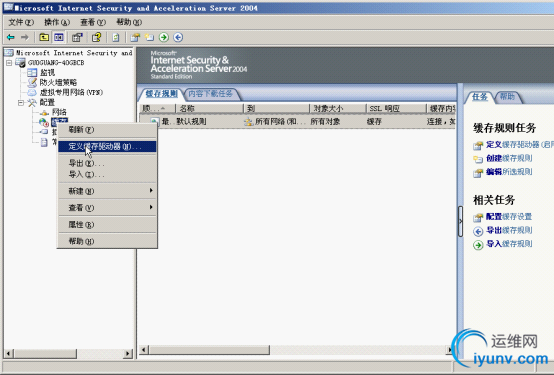Click the create cache rule toolbar icon
Screen dimensions: 554x375
(x=149, y=37)
